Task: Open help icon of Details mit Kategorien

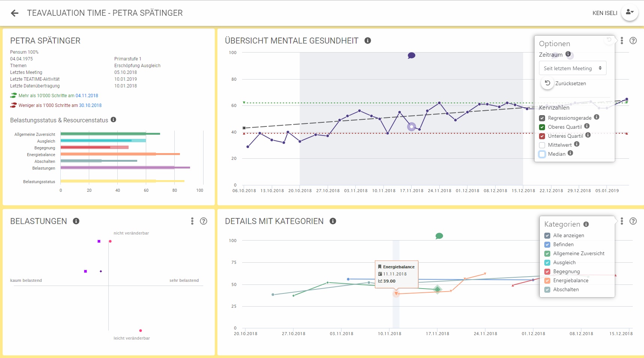Action: pyautogui.click(x=633, y=221)
